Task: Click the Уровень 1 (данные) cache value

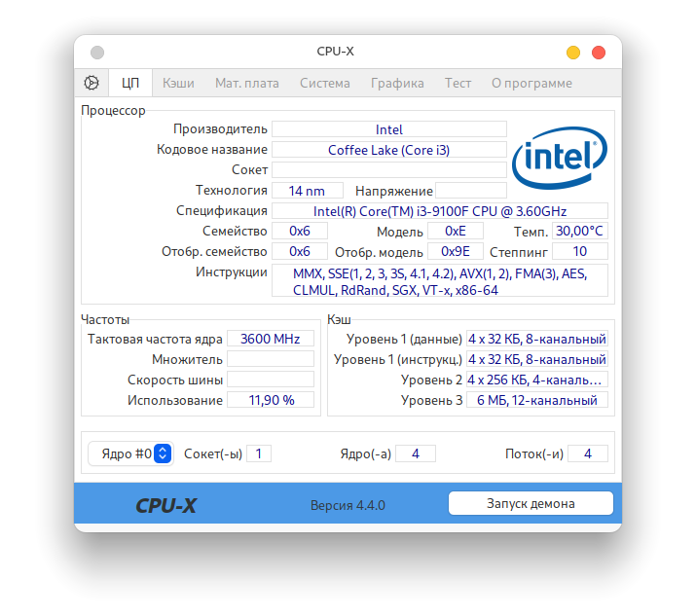Action: [x=537, y=339]
